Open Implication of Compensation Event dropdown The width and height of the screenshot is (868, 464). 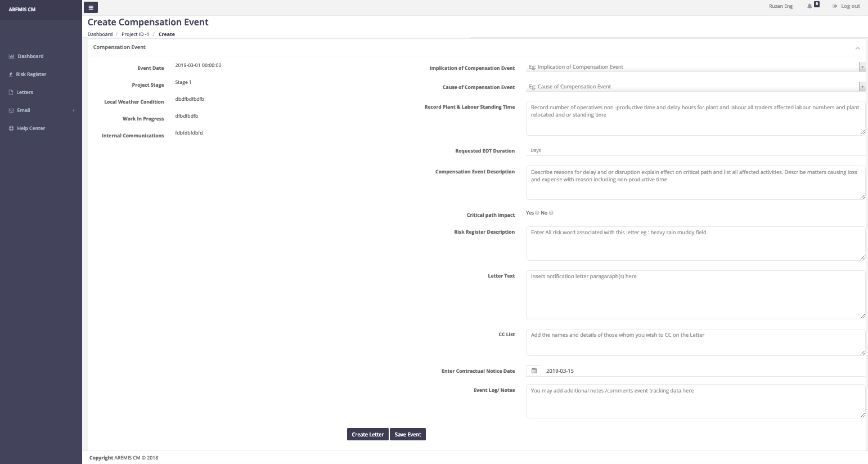click(x=695, y=67)
